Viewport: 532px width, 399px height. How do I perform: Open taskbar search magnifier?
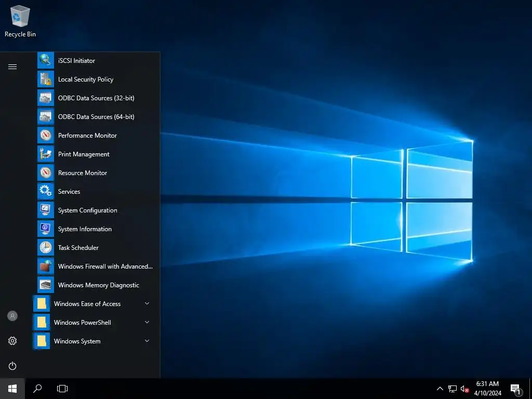click(37, 389)
